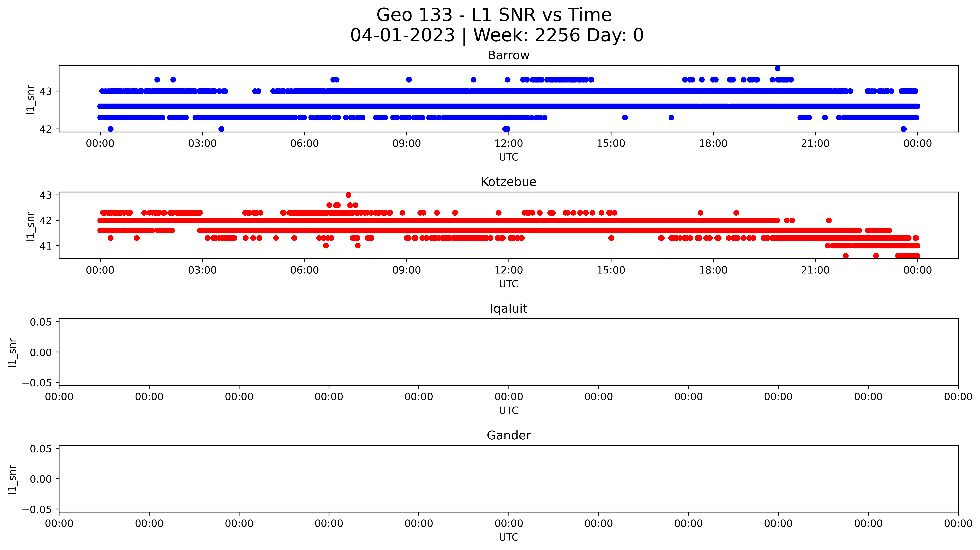Viewport: 980px width, 550px height.
Task: Click the UTC axis label under the Iqaluit plot
Action: tap(509, 411)
